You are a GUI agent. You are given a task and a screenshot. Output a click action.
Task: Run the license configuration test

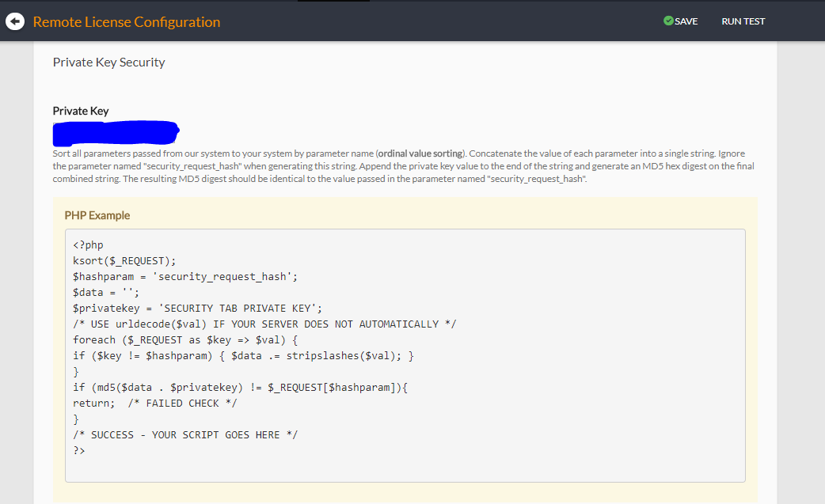[743, 21]
